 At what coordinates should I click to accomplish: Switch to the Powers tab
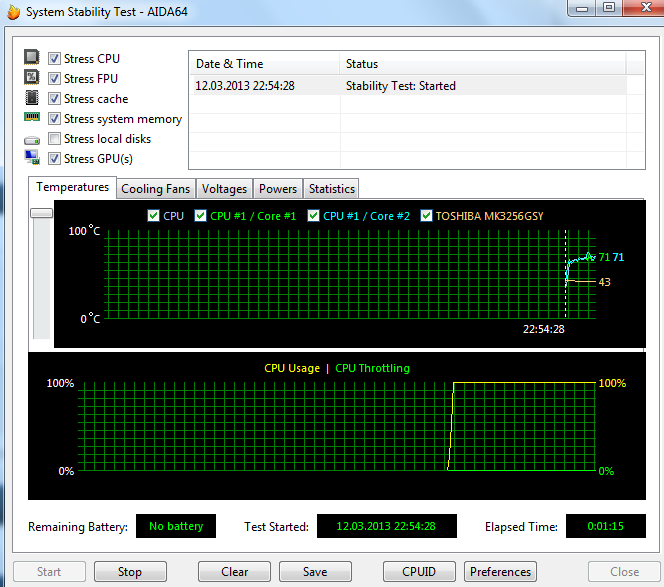[278, 189]
